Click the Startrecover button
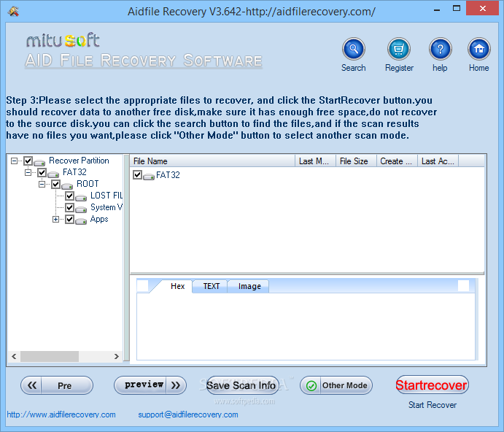The image size is (504, 432). pos(433,385)
